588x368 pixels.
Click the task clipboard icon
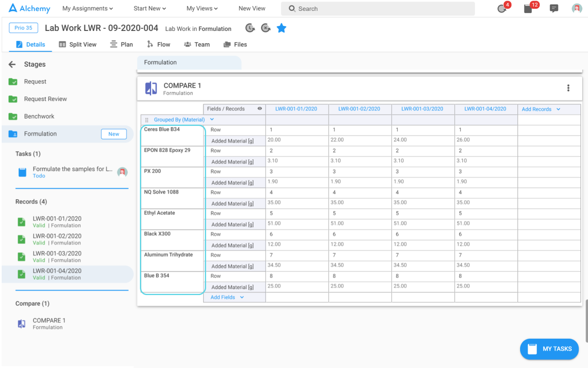(22, 172)
